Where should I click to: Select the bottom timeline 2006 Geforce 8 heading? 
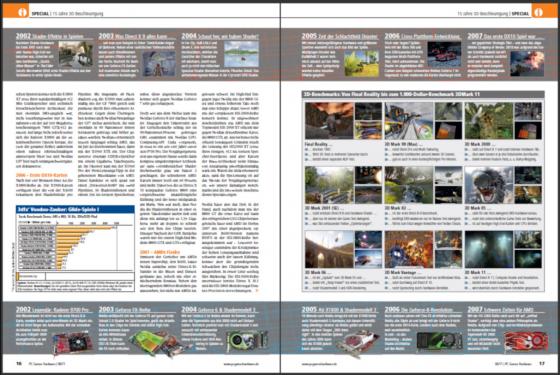coord(419,310)
